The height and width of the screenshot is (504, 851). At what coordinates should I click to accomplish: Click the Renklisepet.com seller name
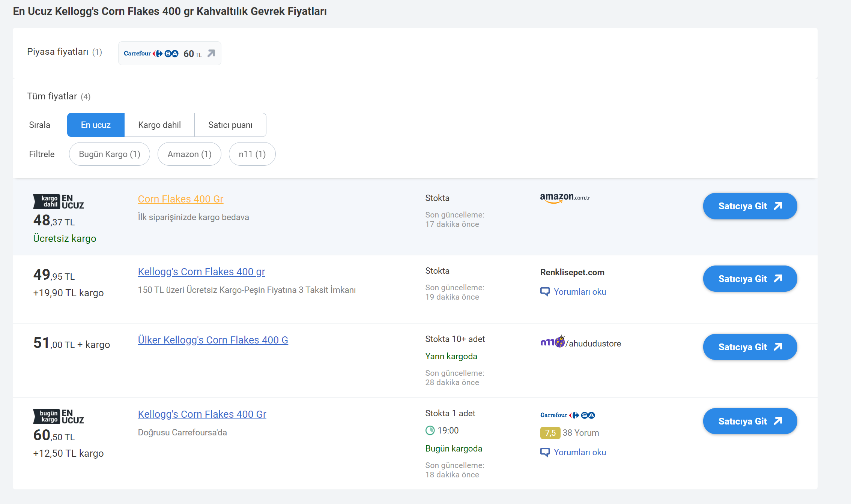572,272
